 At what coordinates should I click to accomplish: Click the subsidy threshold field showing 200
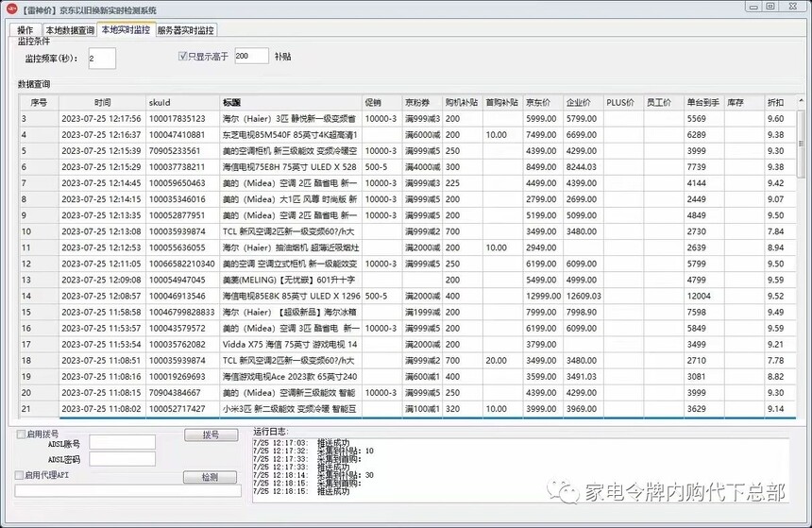click(x=251, y=56)
